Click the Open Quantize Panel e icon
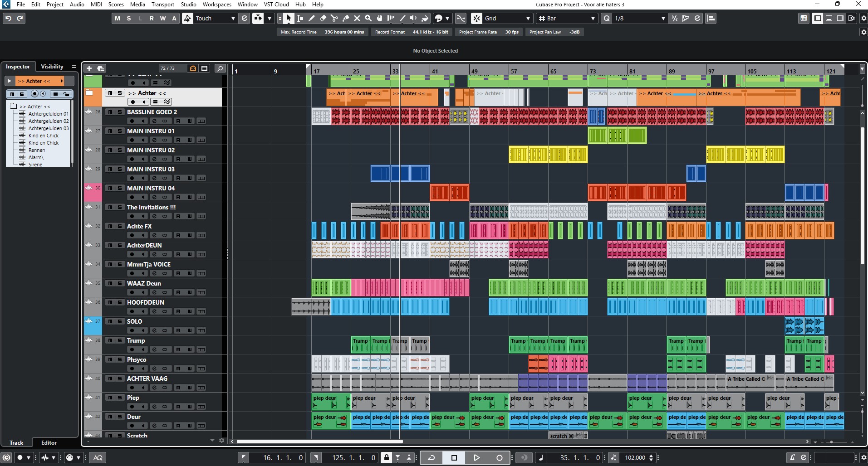The height and width of the screenshot is (466, 868). (697, 18)
